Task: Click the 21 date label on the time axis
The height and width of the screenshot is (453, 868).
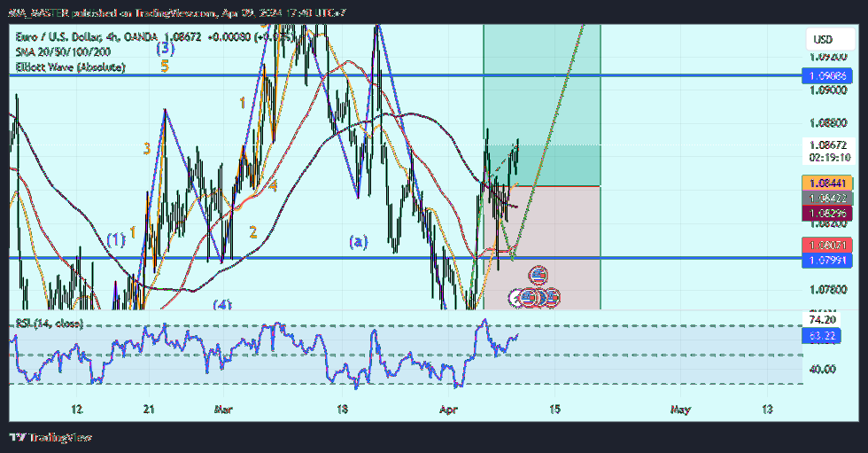Action: pos(149,410)
